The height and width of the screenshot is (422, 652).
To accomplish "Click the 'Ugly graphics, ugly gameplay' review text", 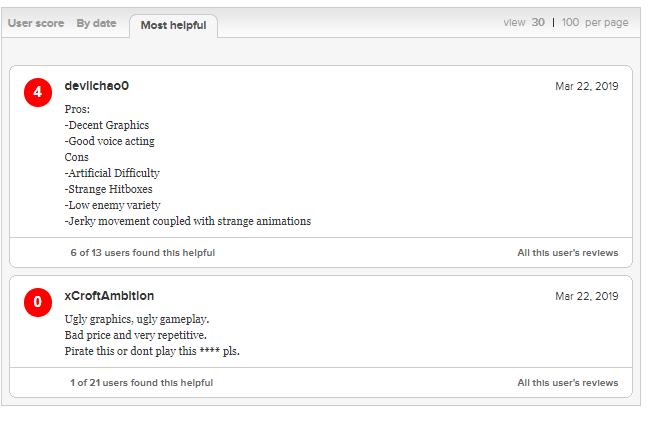I will pyautogui.click(x=137, y=319).
